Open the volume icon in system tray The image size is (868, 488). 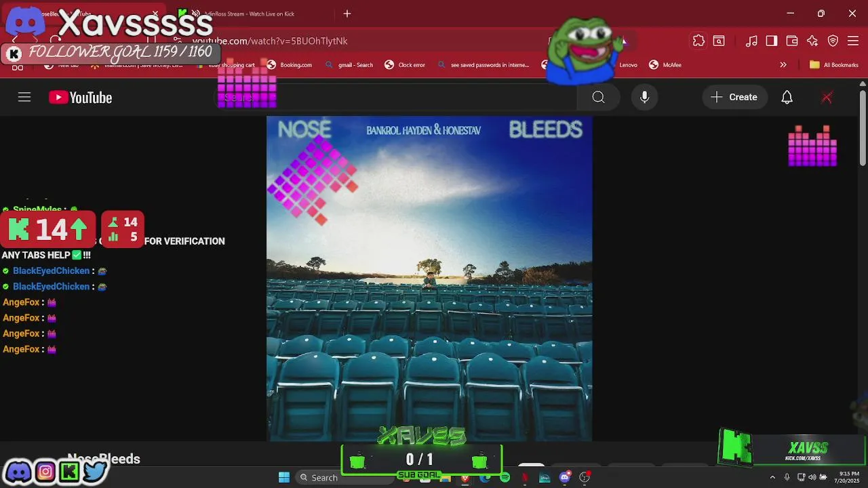(812, 477)
